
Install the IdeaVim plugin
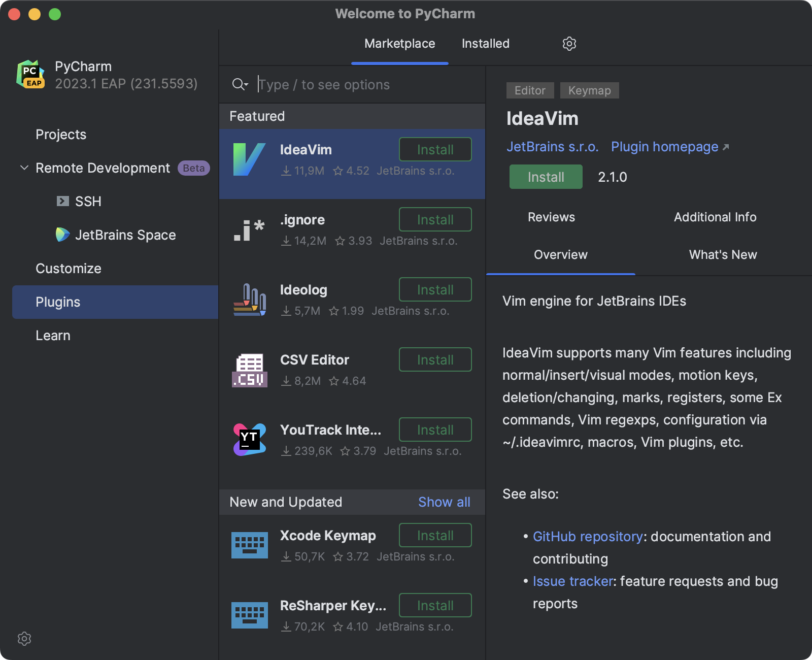coord(545,177)
